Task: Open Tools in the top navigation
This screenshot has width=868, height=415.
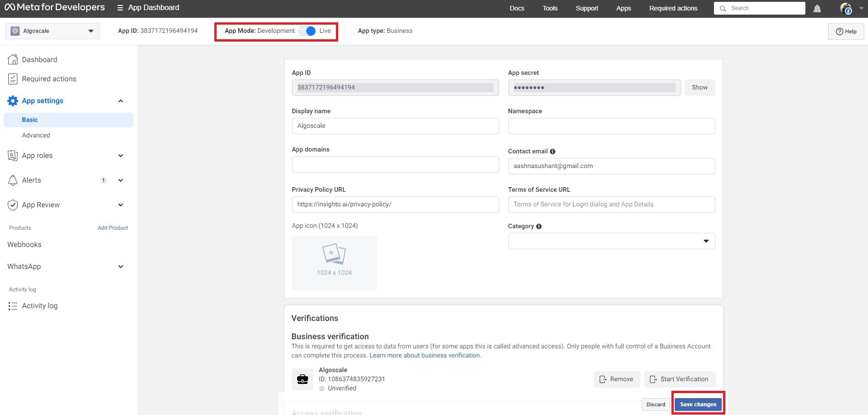Action: click(x=550, y=8)
